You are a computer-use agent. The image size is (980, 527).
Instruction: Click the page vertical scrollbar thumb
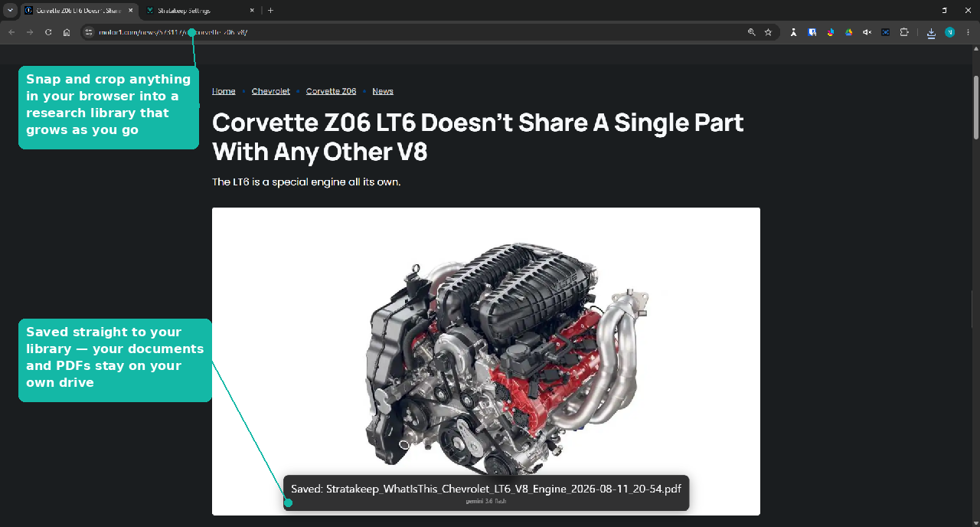(976, 107)
